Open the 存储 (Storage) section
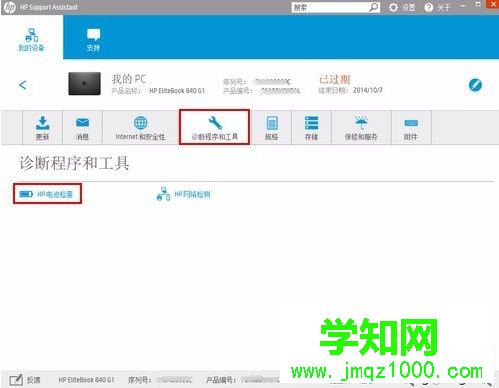 point(311,128)
